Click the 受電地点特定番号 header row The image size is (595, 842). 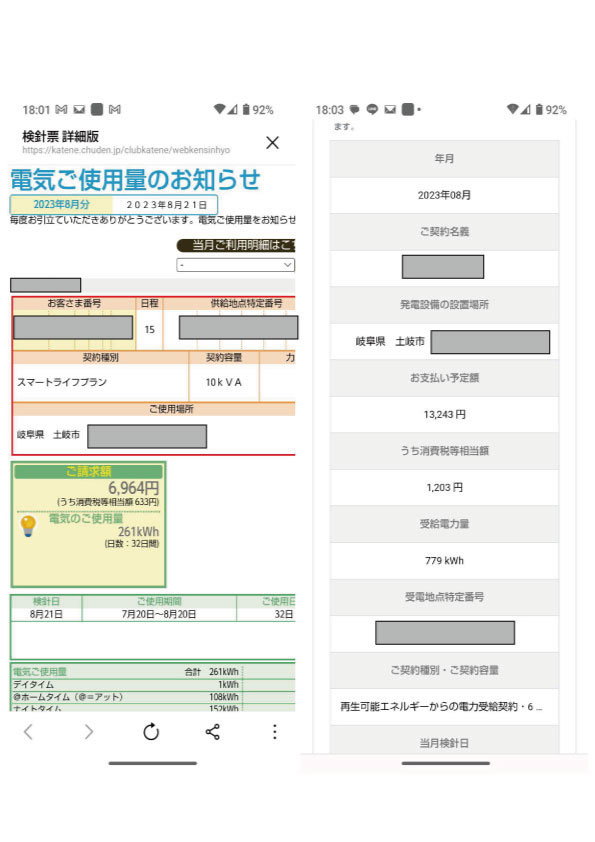(444, 597)
